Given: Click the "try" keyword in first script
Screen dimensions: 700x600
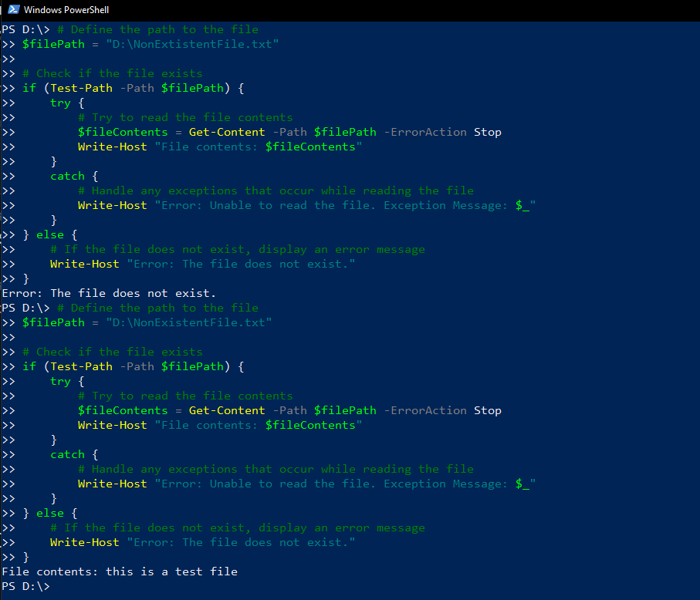Looking at the screenshot, I should pyautogui.click(x=60, y=103).
